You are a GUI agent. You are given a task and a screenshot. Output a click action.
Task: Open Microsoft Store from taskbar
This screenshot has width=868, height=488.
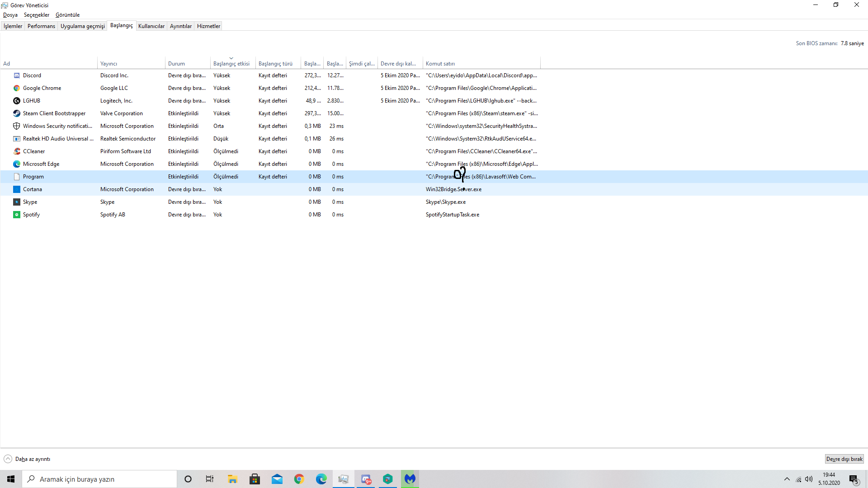pyautogui.click(x=255, y=479)
